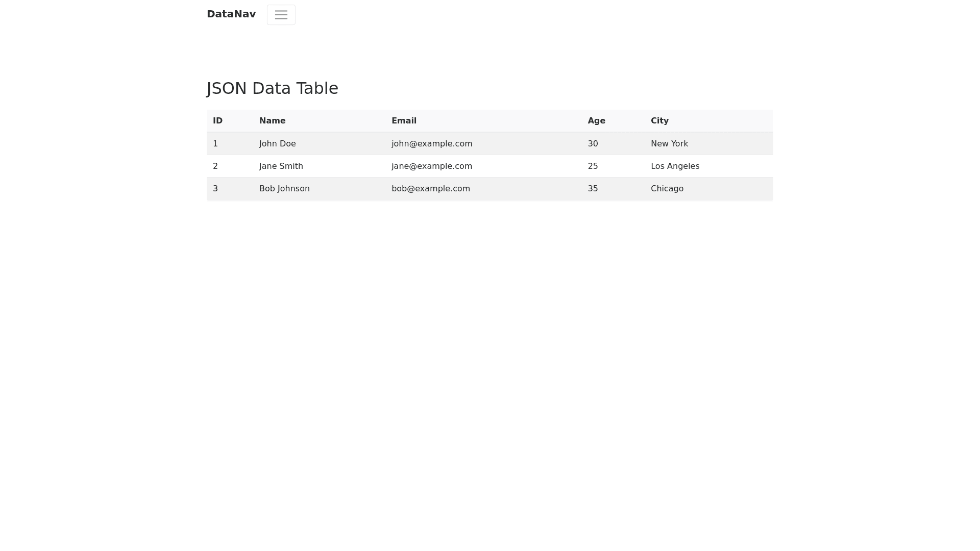Click the JSON Data Table heading

pyautogui.click(x=272, y=88)
